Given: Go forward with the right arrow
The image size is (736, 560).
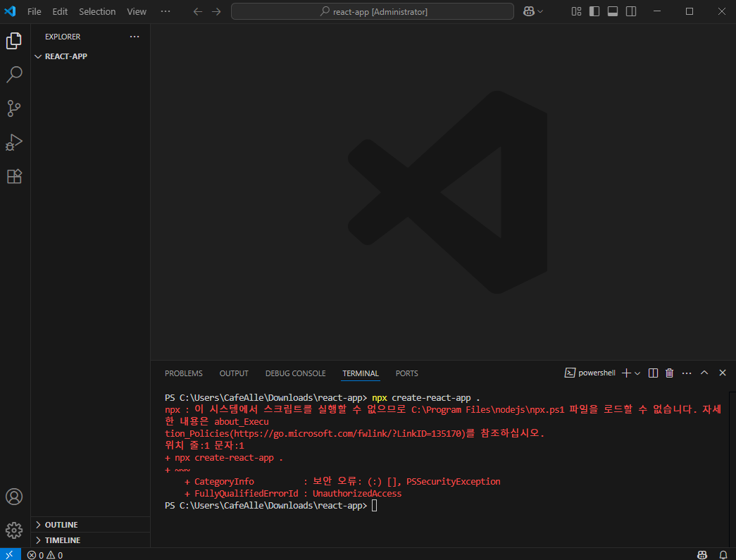Looking at the screenshot, I should (216, 12).
